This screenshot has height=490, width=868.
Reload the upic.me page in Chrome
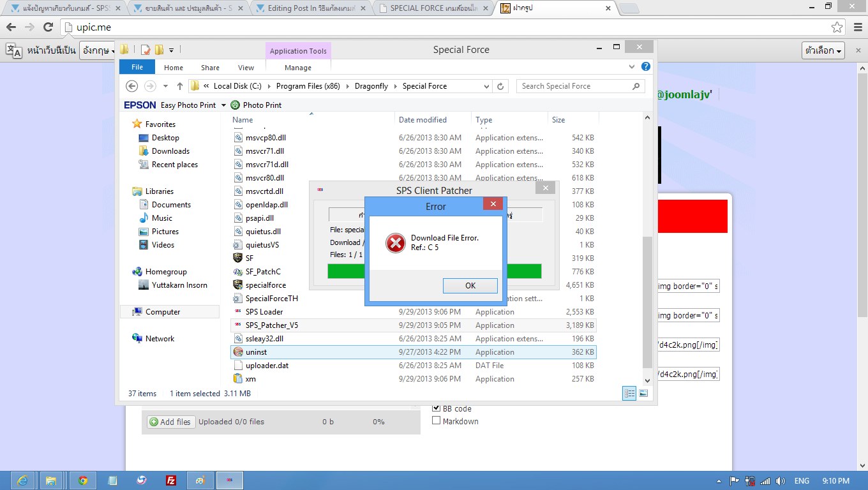(x=48, y=27)
